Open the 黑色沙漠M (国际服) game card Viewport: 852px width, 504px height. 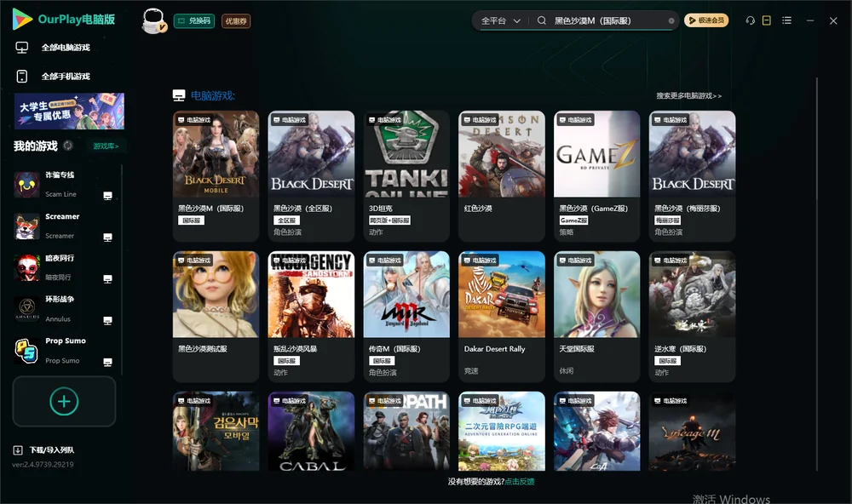216,176
